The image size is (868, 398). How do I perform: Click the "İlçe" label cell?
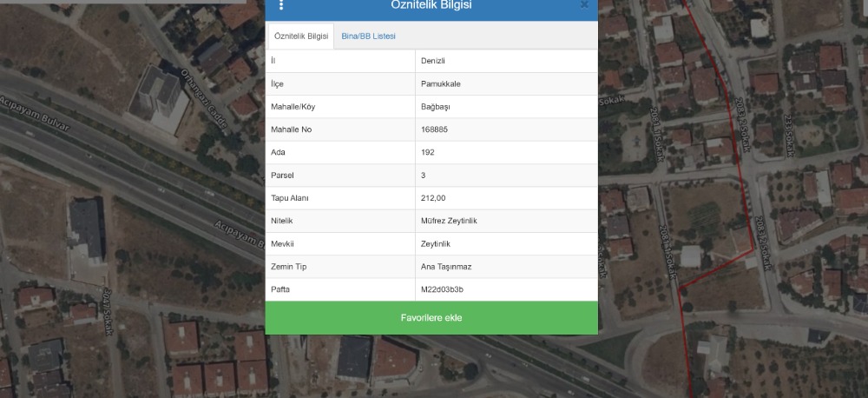point(340,84)
